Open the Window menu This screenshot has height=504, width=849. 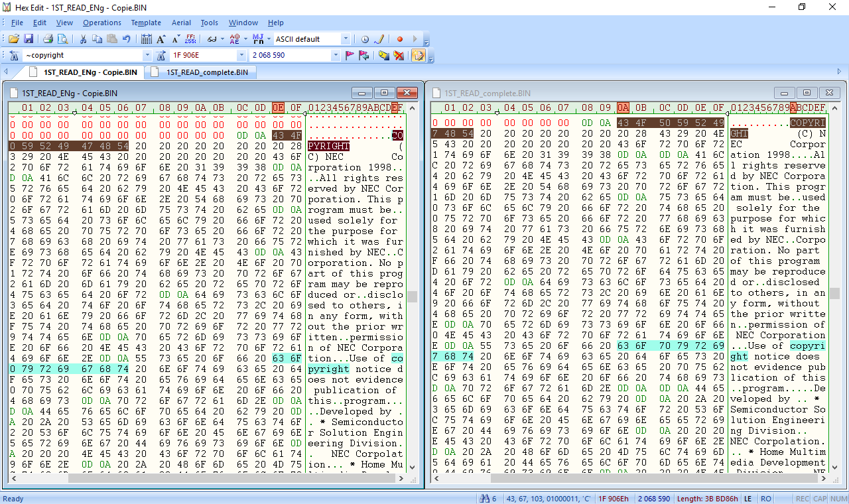(243, 23)
